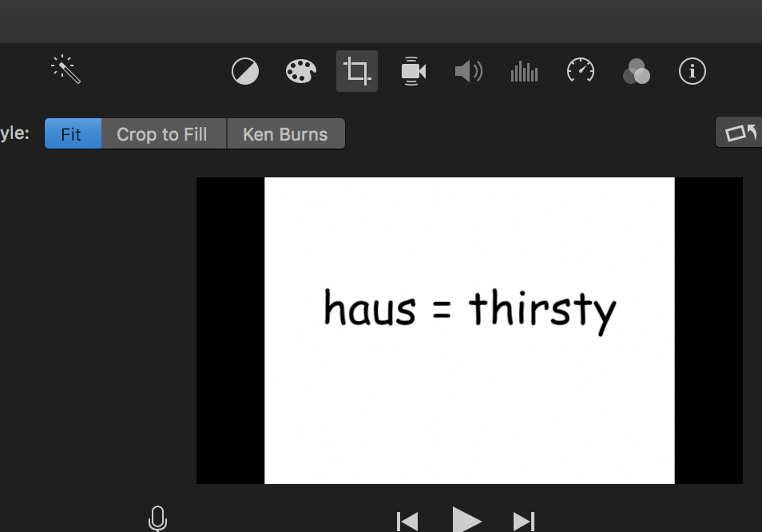Rotate the clip counterclockwise
Screen dimensions: 762x532
point(740,133)
